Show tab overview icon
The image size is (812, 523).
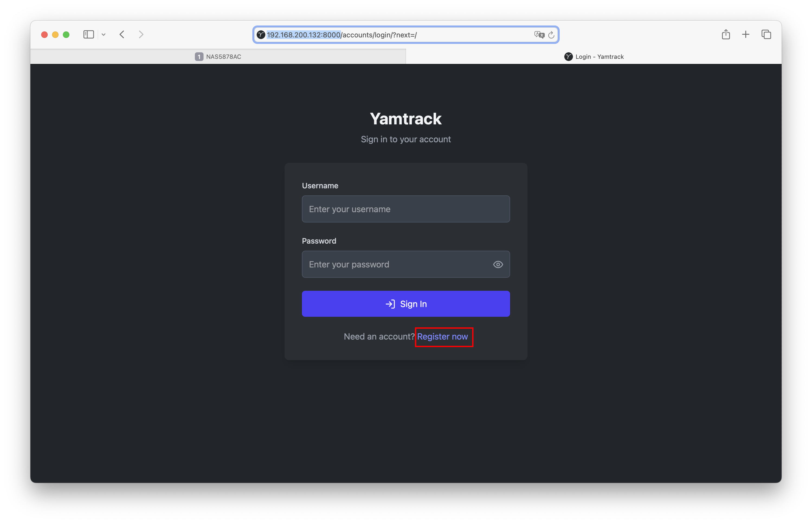point(766,34)
